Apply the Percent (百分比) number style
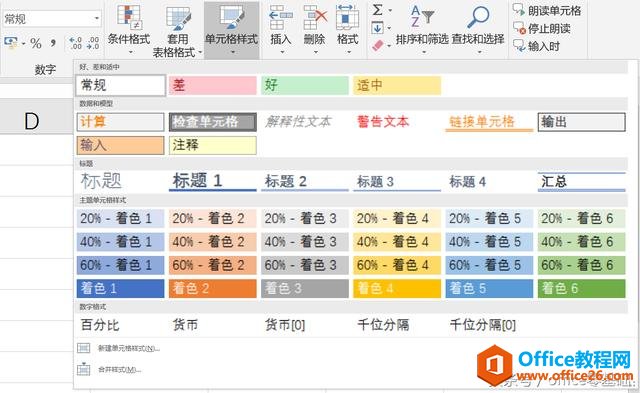This screenshot has height=393, width=640. click(120, 325)
